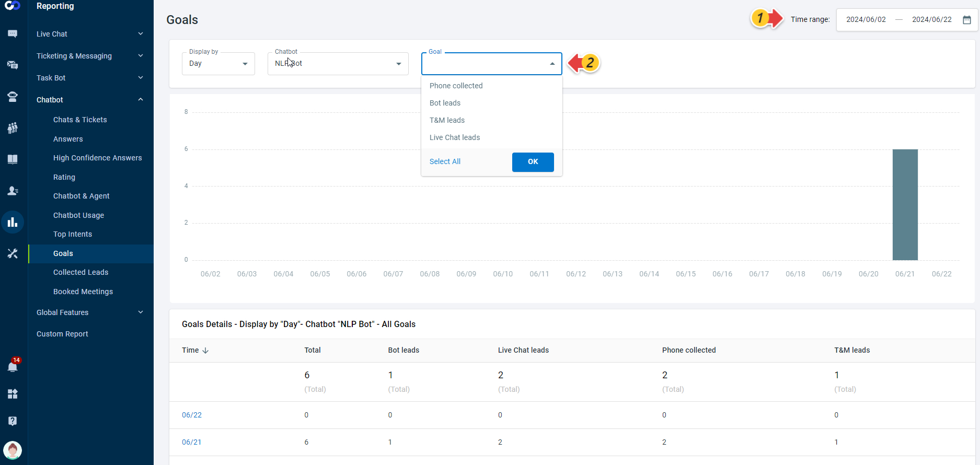Image resolution: width=980 pixels, height=465 pixels.
Task: Sort by Time column arrow icon
Action: coord(205,351)
